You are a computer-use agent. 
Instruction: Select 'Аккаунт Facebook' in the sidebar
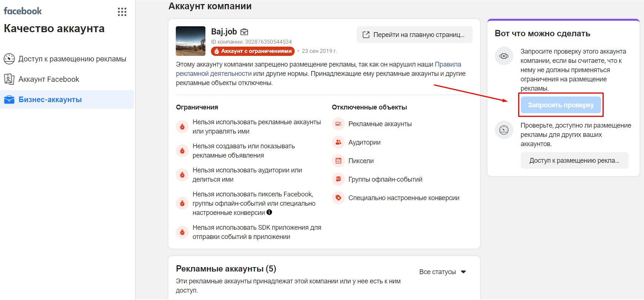click(x=48, y=79)
